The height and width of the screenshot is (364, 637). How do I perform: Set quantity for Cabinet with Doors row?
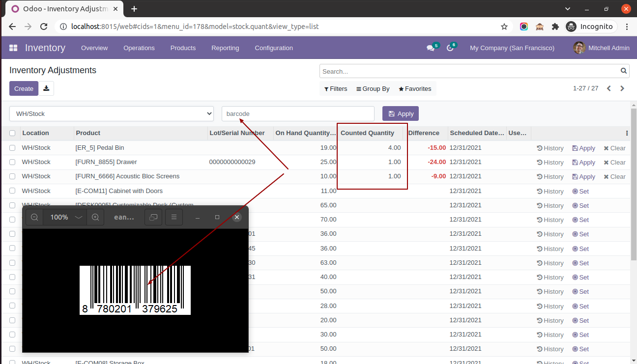pos(580,191)
